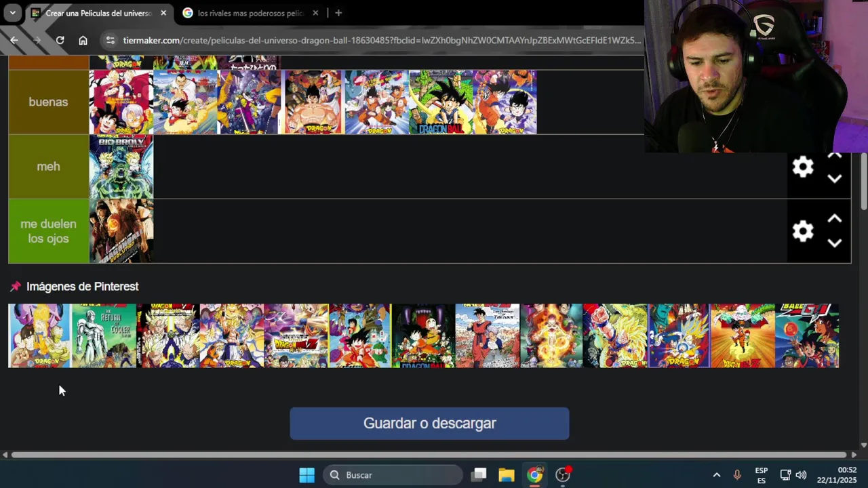Click the vertical page scrollbar thumb
The image size is (868, 488).
863,182
